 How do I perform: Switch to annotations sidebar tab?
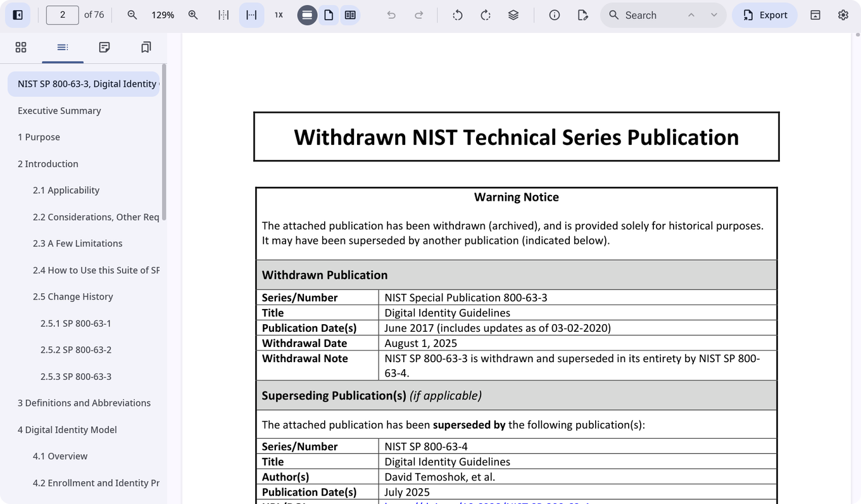click(x=104, y=47)
